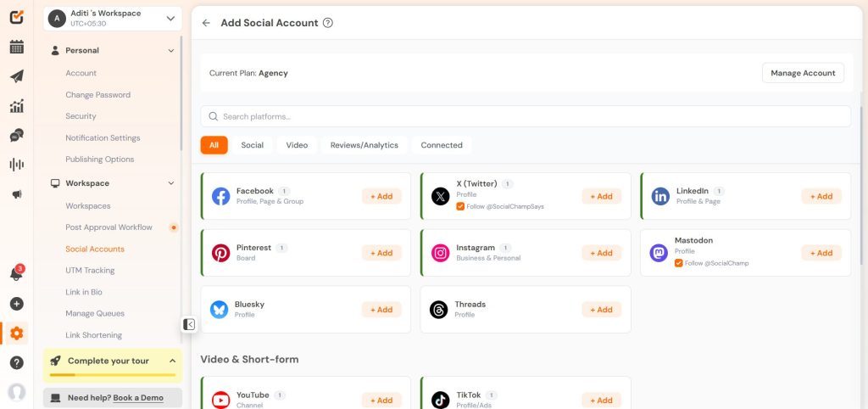The width and height of the screenshot is (868, 409).
Task: Open Change Password in sidebar
Action: pos(98,95)
